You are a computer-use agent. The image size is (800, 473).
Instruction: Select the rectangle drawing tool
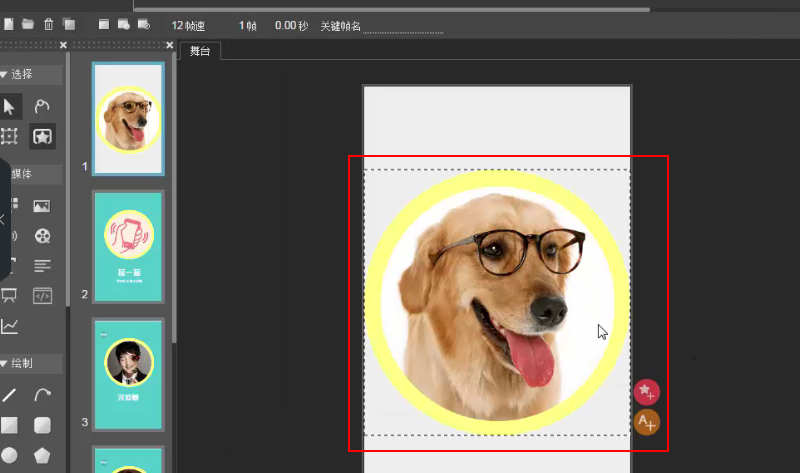(x=9, y=425)
